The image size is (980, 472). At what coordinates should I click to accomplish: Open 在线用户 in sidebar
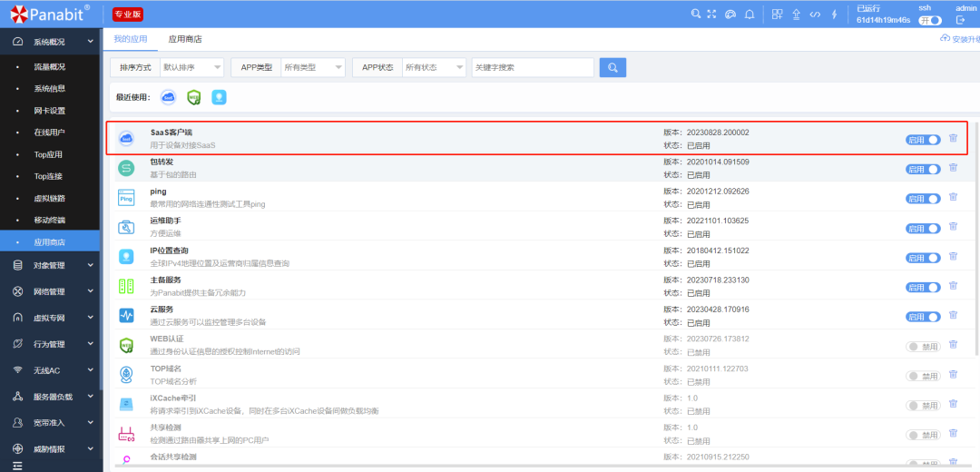point(50,133)
